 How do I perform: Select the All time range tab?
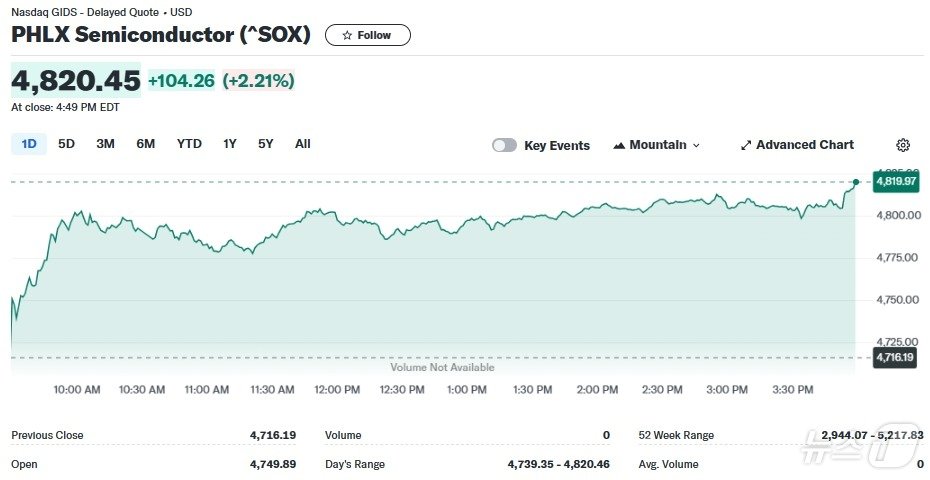tap(303, 144)
